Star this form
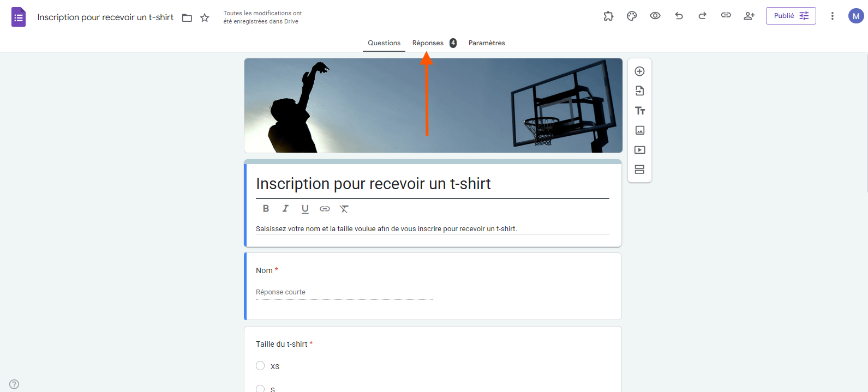This screenshot has height=392, width=868. [x=205, y=17]
